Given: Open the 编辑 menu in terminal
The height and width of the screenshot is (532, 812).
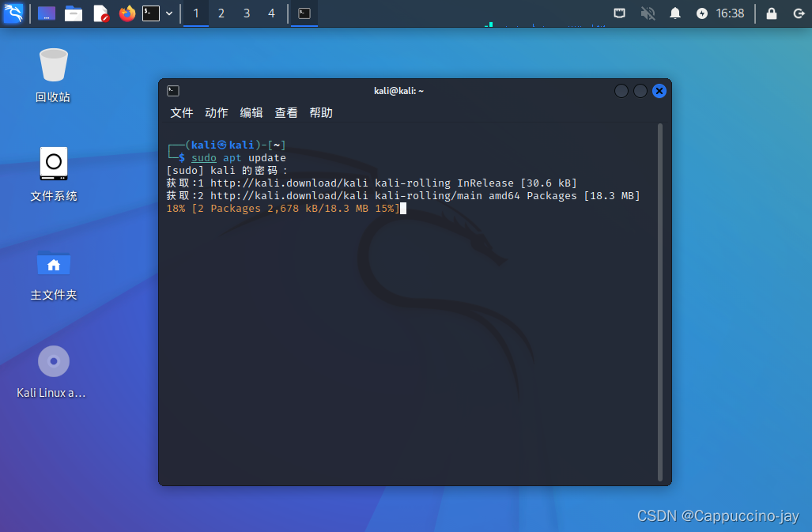Looking at the screenshot, I should click(x=251, y=113).
